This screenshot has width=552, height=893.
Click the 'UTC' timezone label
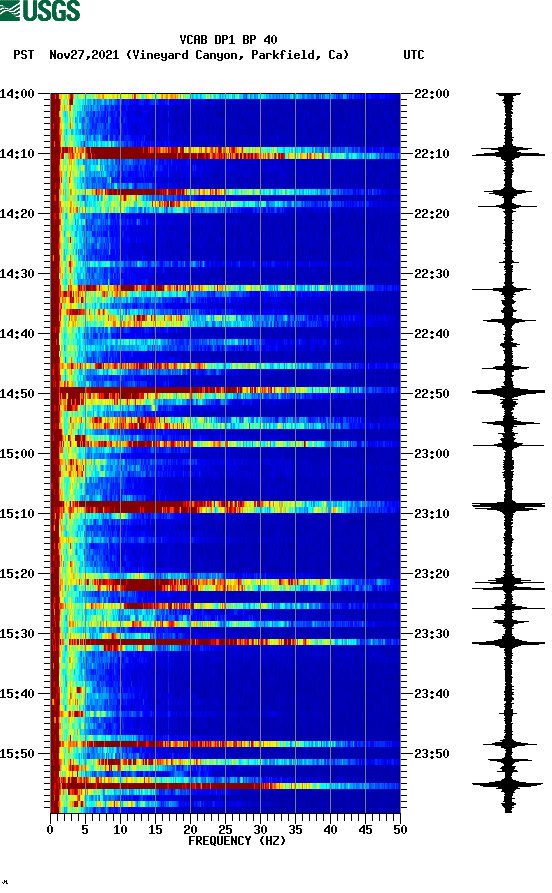[414, 55]
